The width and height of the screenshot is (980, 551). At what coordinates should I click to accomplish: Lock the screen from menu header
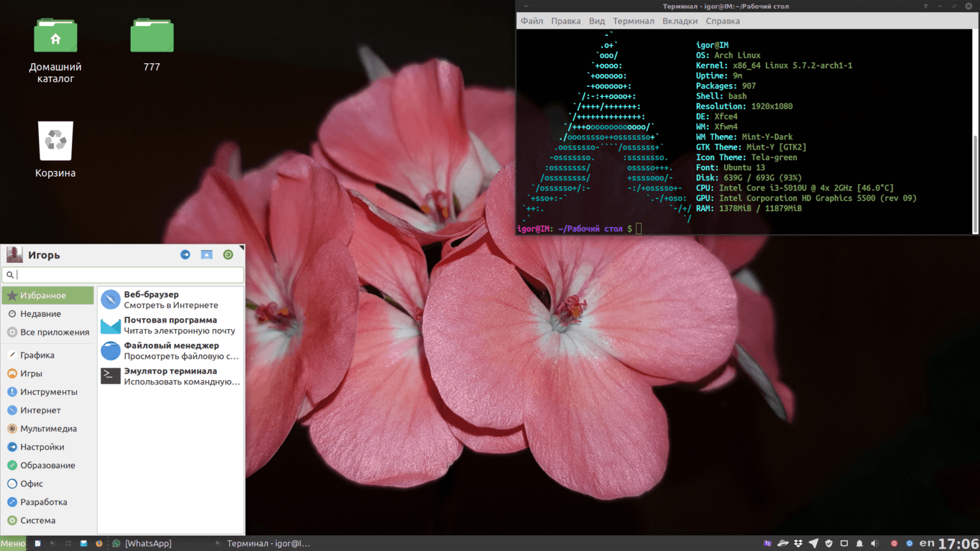click(207, 254)
